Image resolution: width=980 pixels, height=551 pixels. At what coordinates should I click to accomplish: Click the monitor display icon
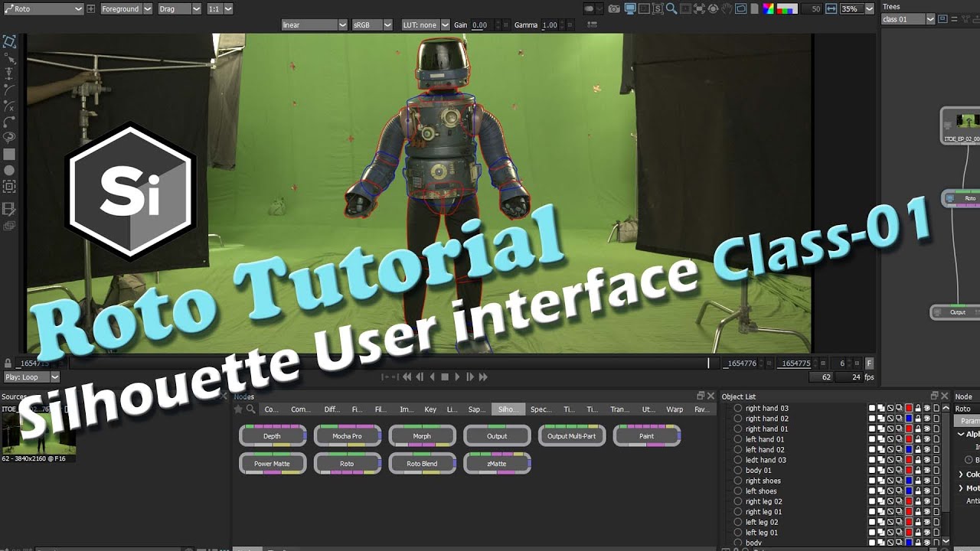tap(630, 8)
